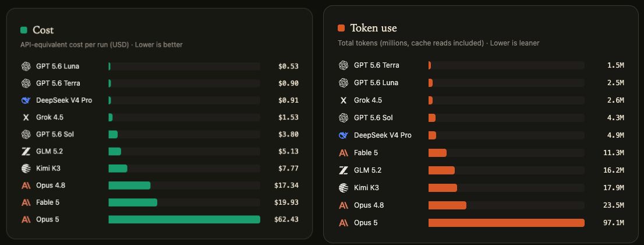Click the DeepSeek whale icon in the Cost panel
The height and width of the screenshot is (245, 644).
pyautogui.click(x=26, y=100)
